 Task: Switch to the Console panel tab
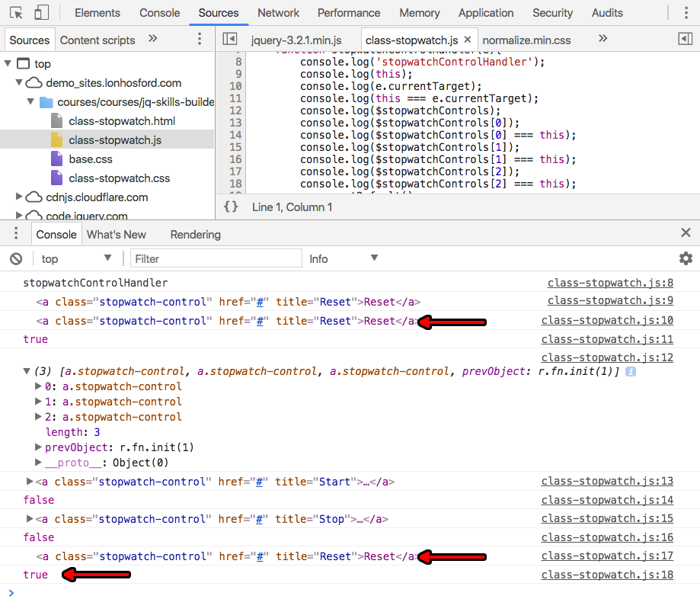click(159, 13)
